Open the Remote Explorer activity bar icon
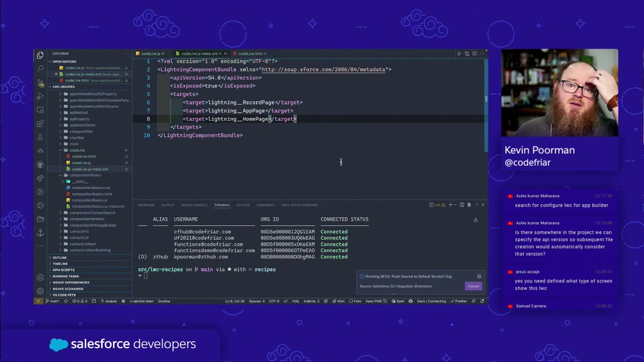 pos(40,110)
